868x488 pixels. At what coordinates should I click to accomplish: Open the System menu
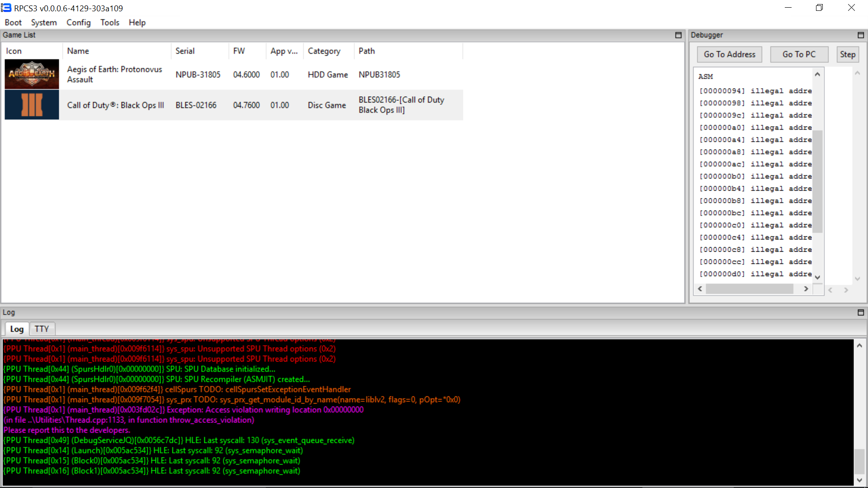(x=44, y=23)
